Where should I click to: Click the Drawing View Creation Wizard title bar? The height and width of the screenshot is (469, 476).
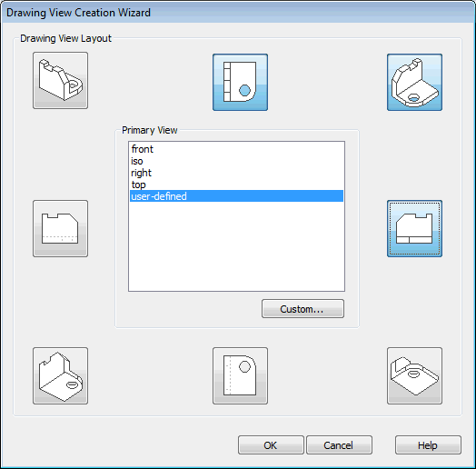point(238,13)
